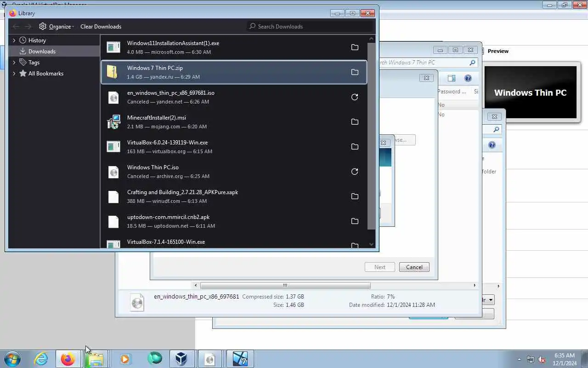Click the Windows 7 logo taskbar icon
The width and height of the screenshot is (588, 368).
[240, 359]
